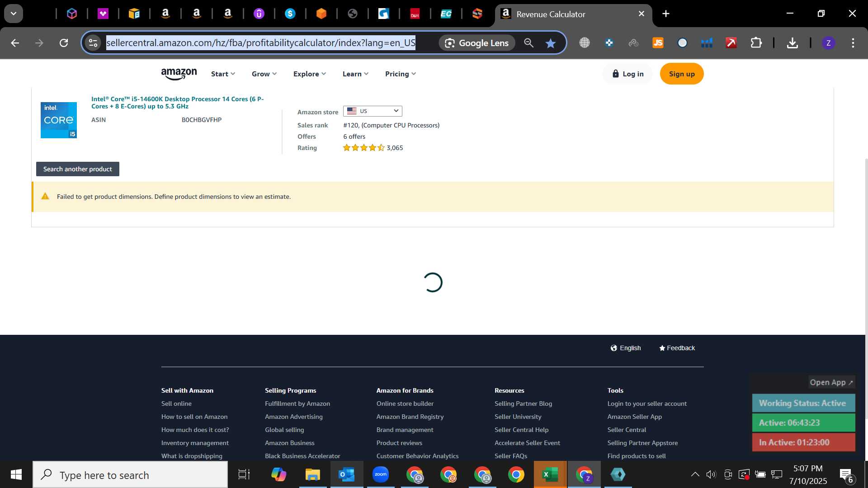The image size is (868, 488).
Task: Open the Chrome profile avatar Z
Action: click(x=828, y=43)
